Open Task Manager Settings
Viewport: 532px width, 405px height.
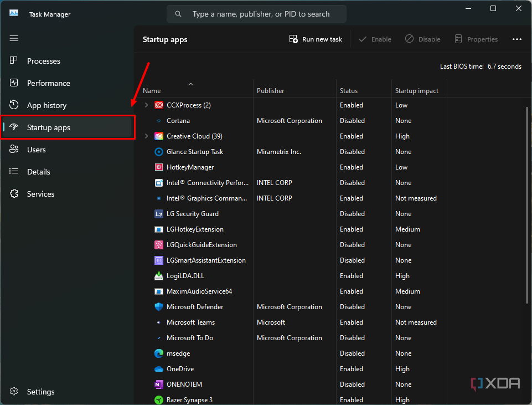tap(66, 392)
